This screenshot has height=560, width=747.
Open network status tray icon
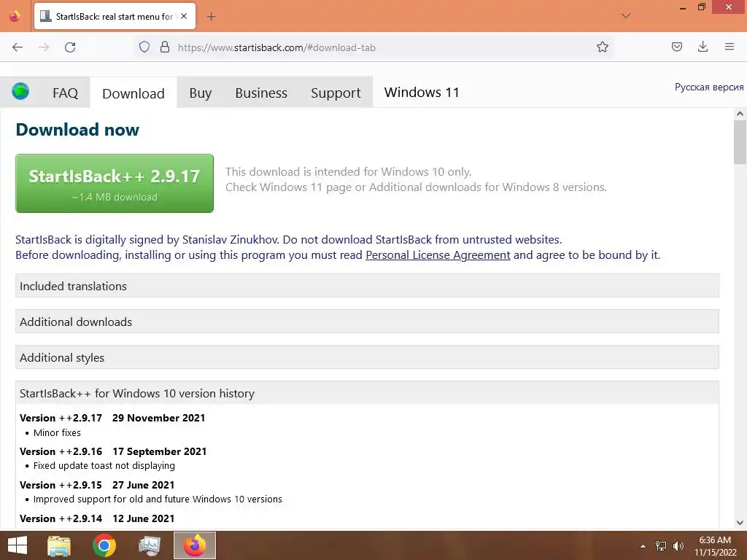pos(661,546)
